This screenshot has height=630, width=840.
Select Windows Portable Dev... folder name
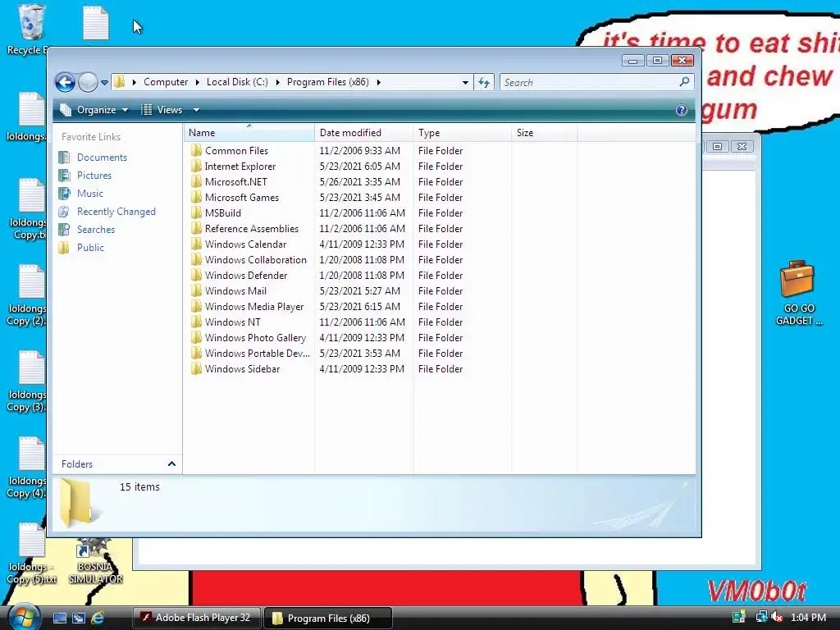tap(257, 354)
